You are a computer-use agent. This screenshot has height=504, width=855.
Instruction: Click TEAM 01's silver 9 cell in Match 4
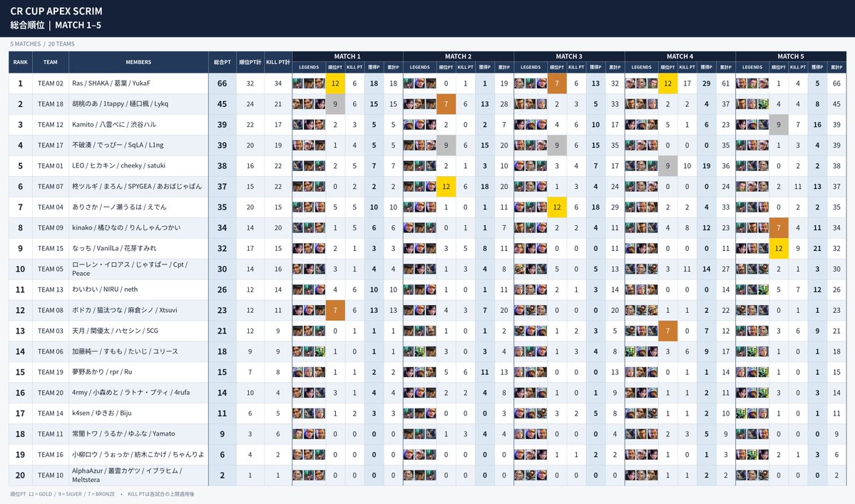(668, 165)
